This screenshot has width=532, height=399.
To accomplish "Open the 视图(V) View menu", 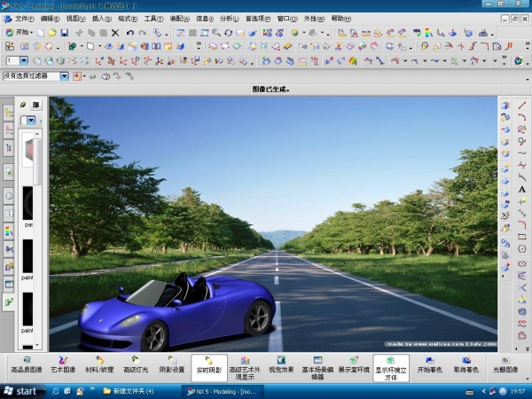I will coord(75,19).
